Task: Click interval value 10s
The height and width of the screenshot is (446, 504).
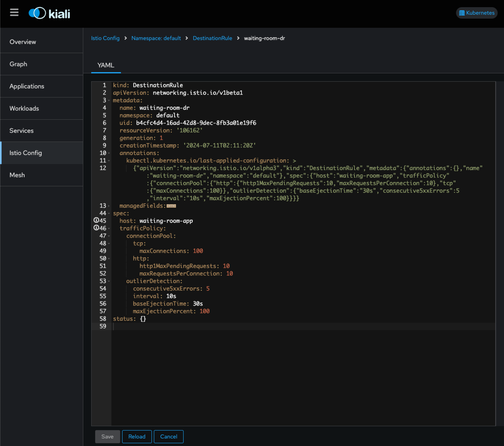Action: (171, 296)
